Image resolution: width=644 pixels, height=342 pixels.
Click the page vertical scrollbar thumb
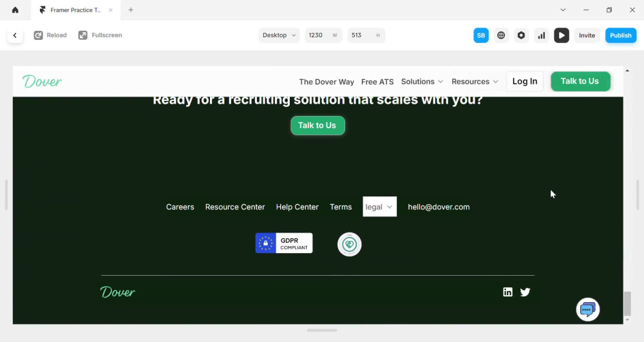[x=627, y=303]
